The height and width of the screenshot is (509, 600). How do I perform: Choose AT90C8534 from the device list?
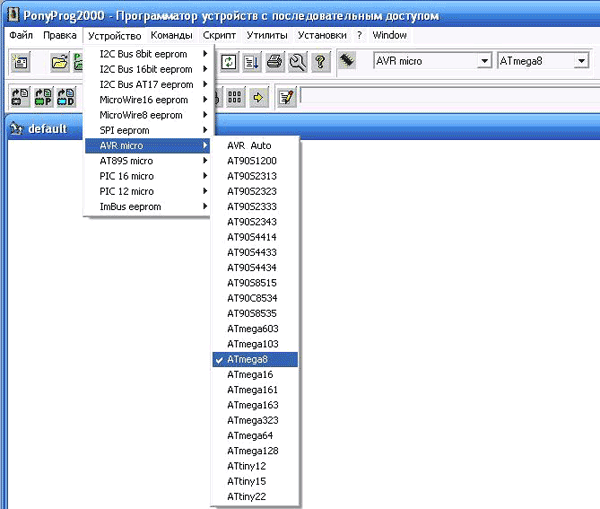tap(255, 298)
